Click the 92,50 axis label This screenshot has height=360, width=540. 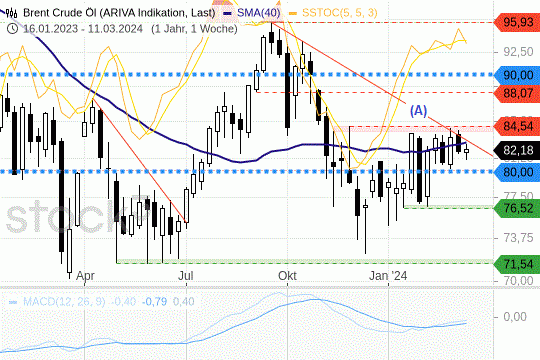pos(518,52)
